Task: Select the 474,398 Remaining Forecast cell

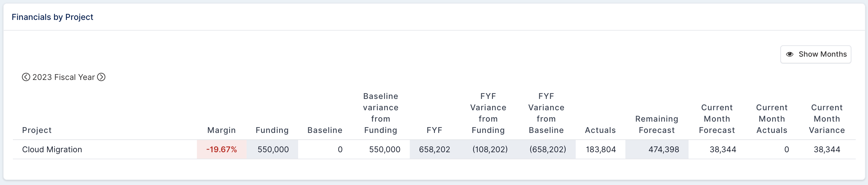Action: pos(657,149)
